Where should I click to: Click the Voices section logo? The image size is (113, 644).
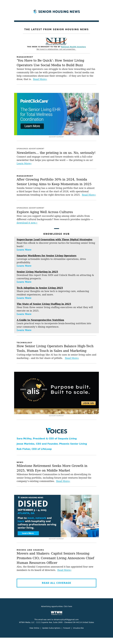(x=56, y=431)
